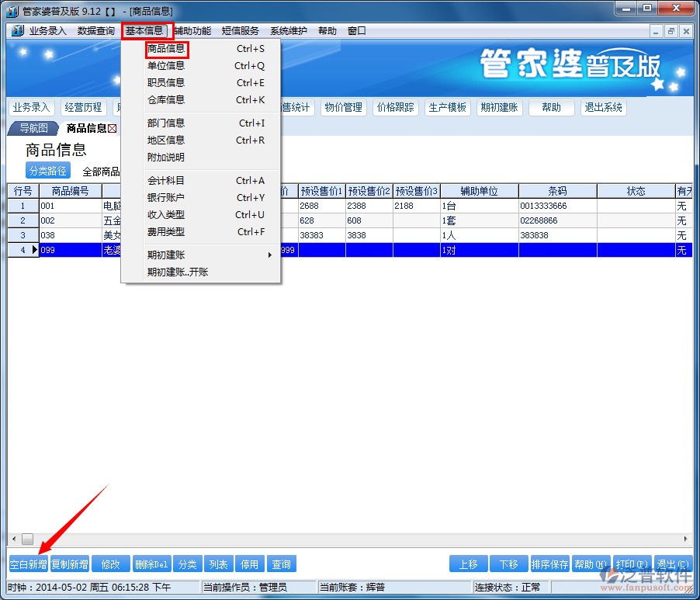Click the 物价管理 toolbar button
The height and width of the screenshot is (600, 700).
coord(343,108)
